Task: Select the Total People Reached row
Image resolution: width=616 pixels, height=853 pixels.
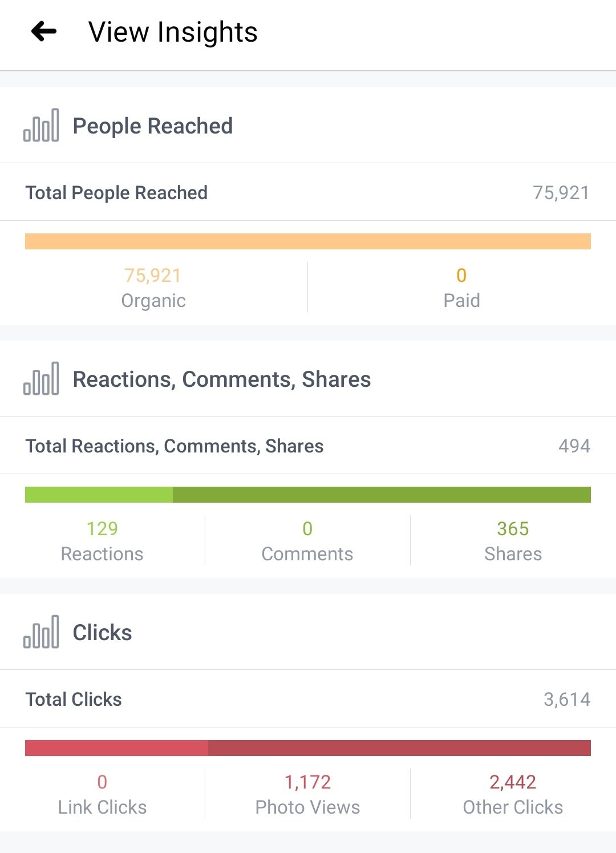Action: pyautogui.click(x=308, y=193)
